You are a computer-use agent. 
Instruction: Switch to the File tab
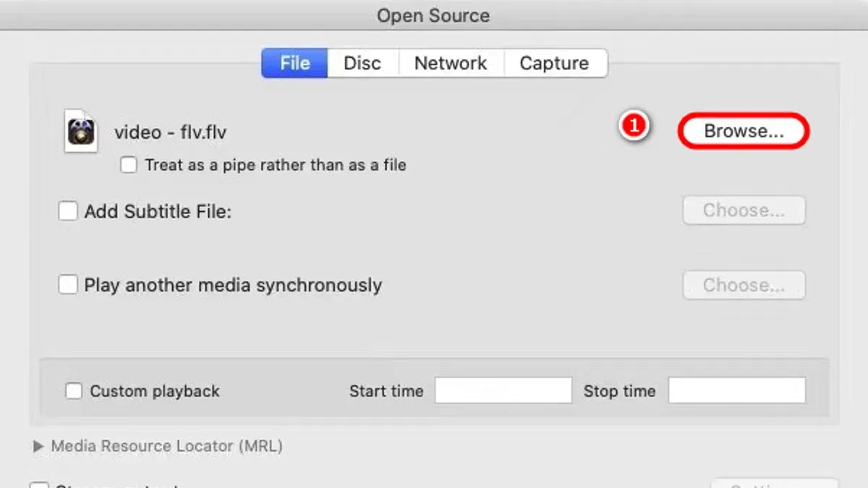294,63
